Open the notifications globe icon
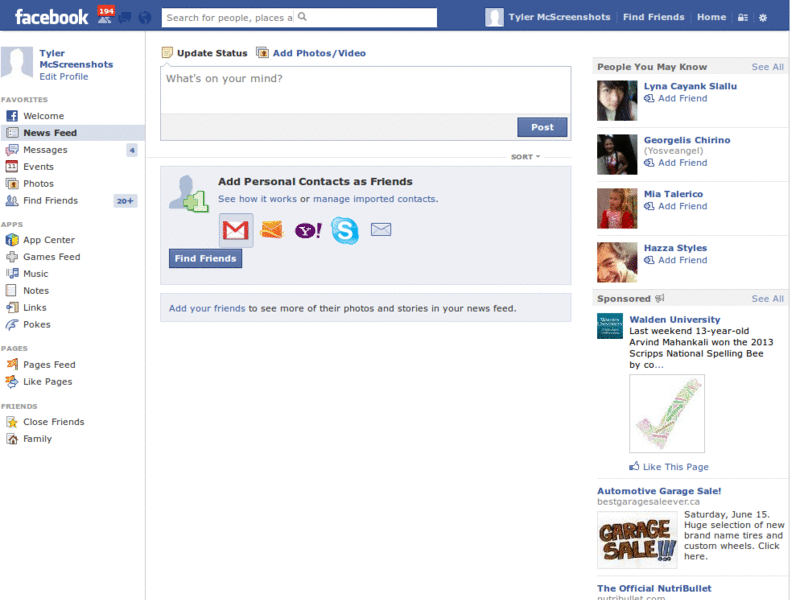 [x=145, y=18]
